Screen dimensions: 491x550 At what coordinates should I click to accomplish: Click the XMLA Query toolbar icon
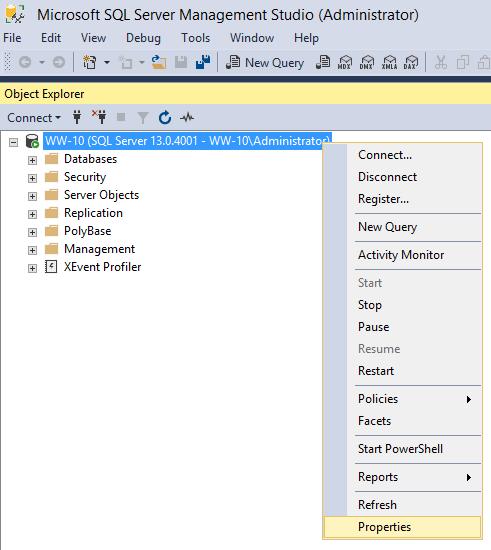389,62
